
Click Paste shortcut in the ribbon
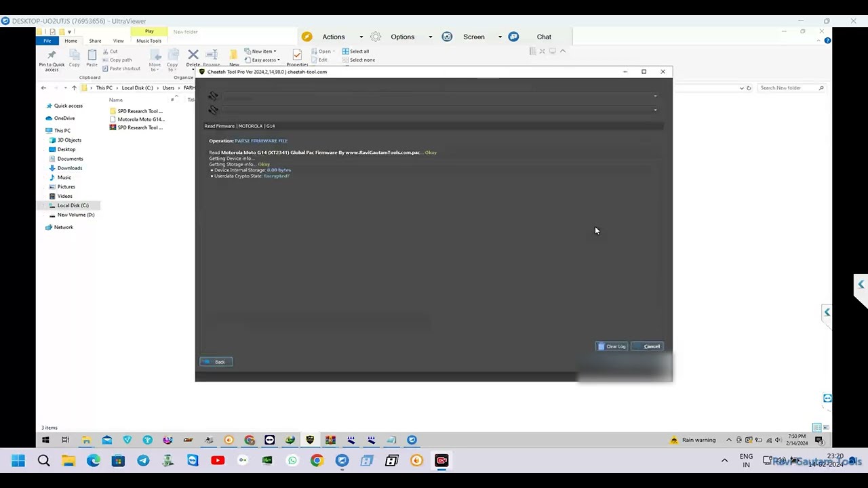click(122, 68)
